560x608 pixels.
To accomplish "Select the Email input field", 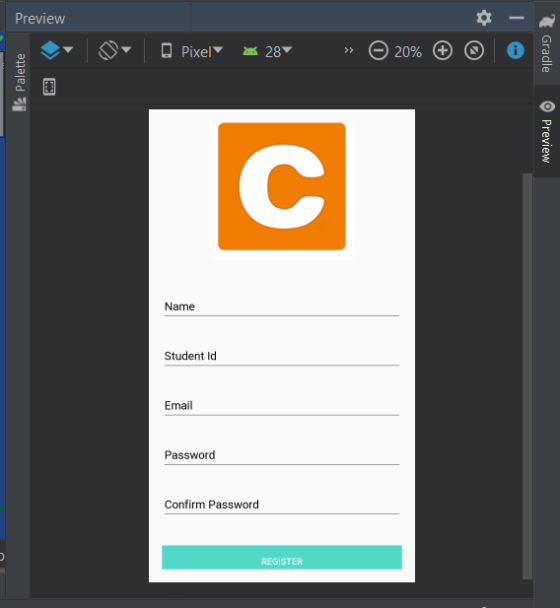I will pyautogui.click(x=282, y=406).
